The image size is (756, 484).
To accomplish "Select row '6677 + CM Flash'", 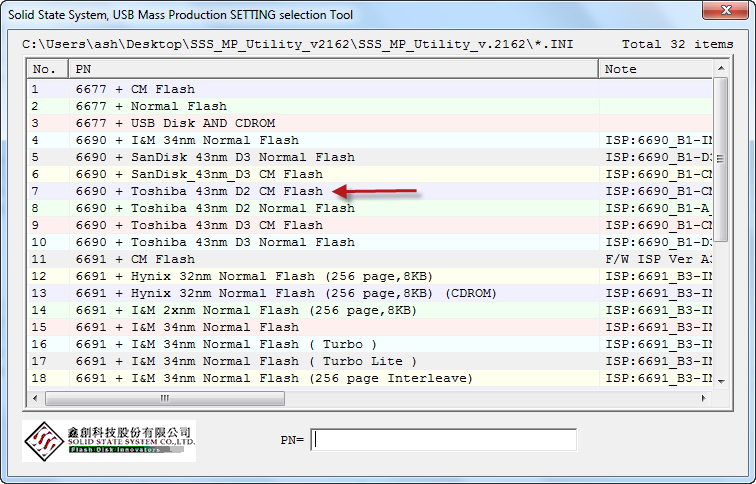I will pyautogui.click(x=370, y=89).
